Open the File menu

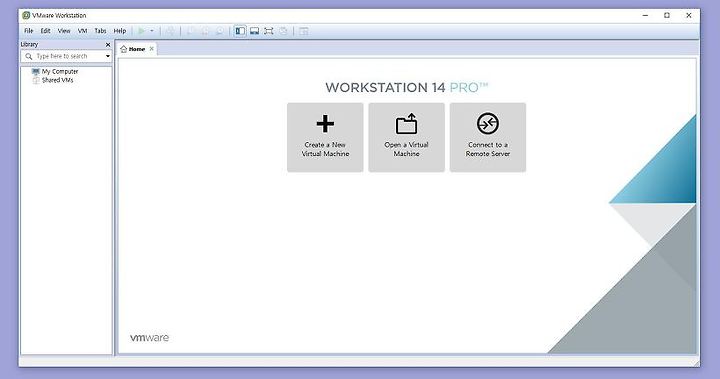pos(28,31)
